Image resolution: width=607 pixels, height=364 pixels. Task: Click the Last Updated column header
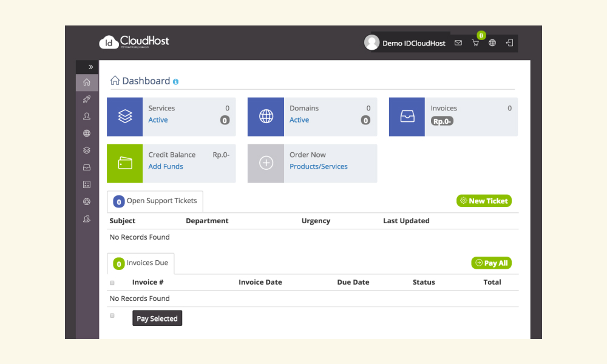[406, 221]
